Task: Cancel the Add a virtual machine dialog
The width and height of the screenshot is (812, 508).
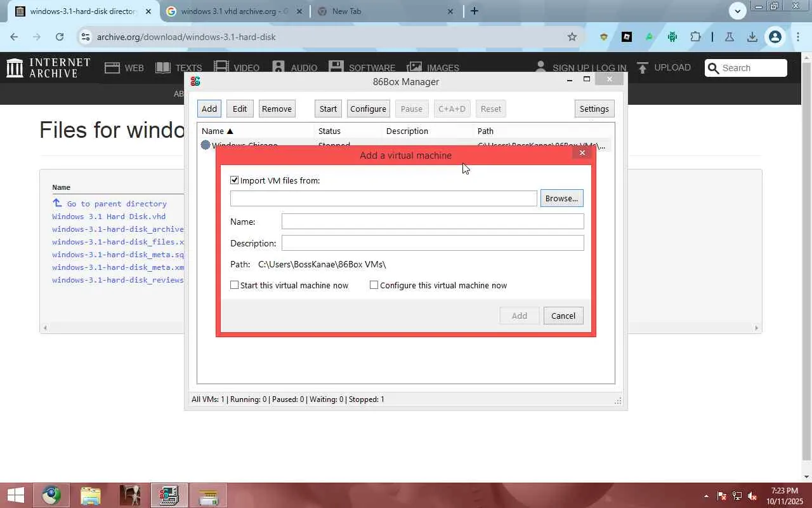Action: (x=563, y=316)
